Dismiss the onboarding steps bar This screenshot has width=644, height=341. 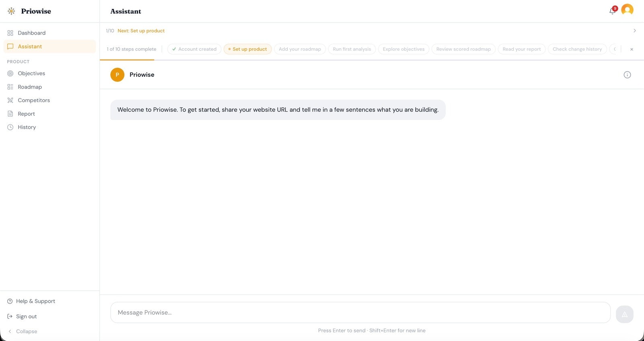[632, 49]
